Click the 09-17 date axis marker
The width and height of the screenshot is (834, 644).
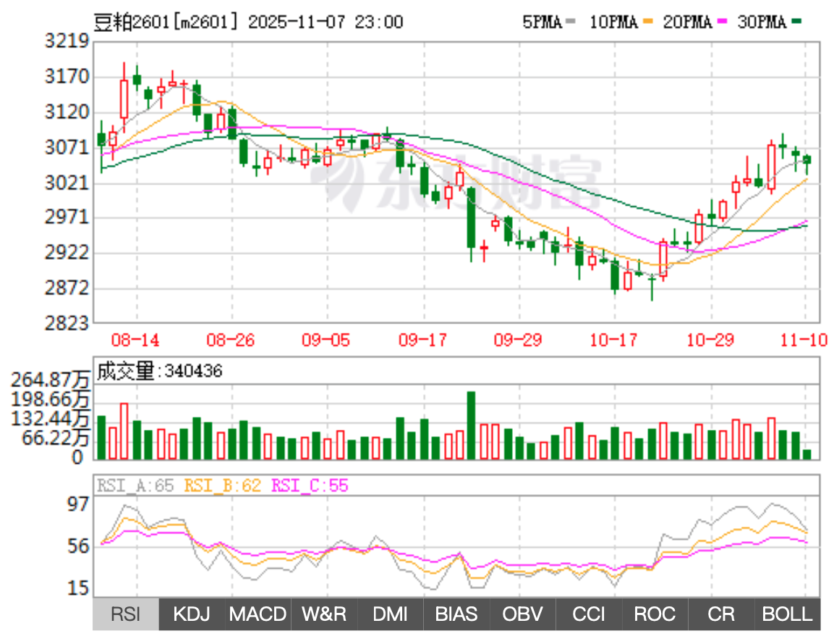click(423, 340)
